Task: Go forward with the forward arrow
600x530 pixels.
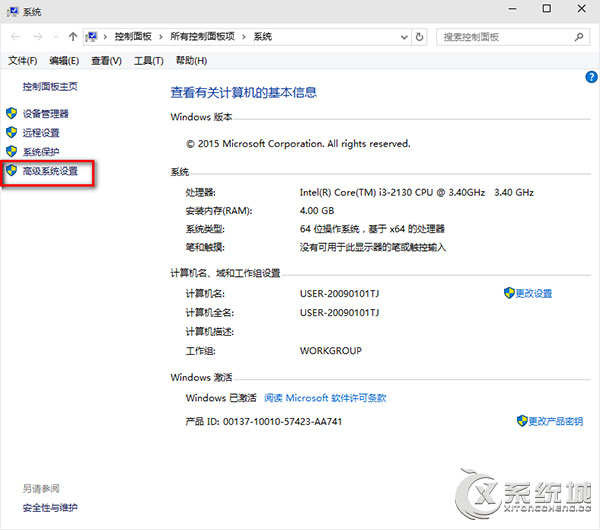Action: coord(38,37)
